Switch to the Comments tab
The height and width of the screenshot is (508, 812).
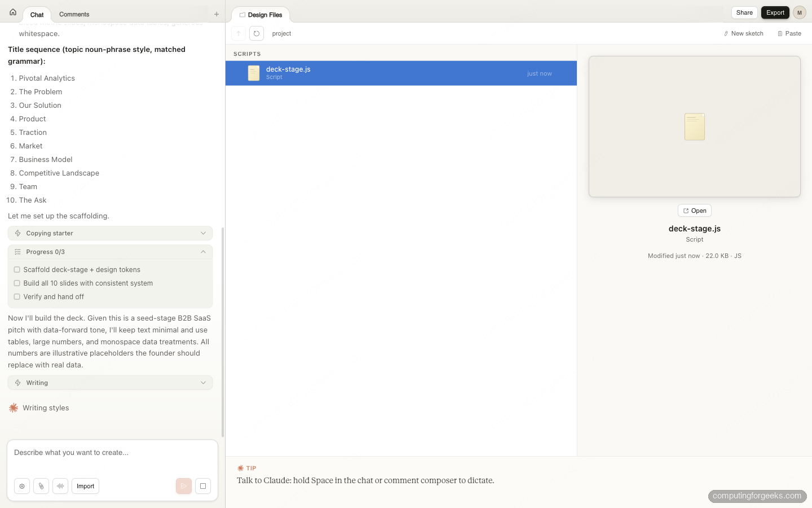point(74,14)
